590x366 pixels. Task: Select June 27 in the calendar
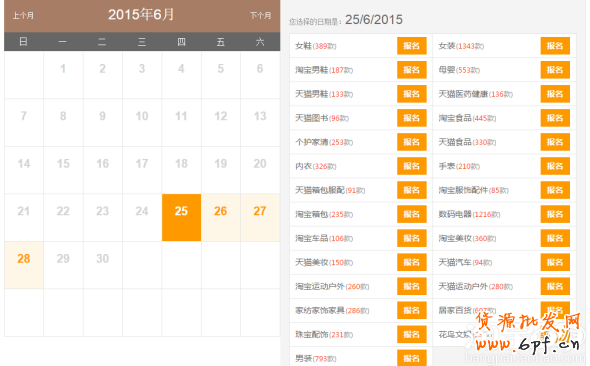pyautogui.click(x=260, y=217)
